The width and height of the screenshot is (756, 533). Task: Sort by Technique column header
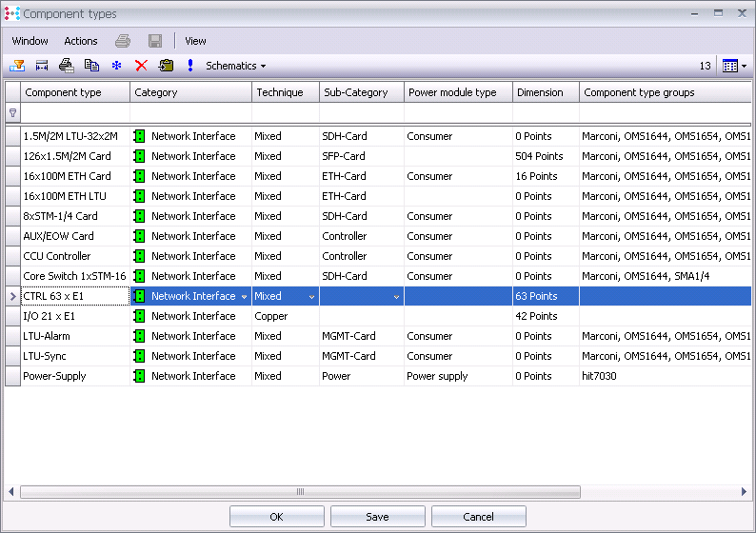tap(286, 92)
